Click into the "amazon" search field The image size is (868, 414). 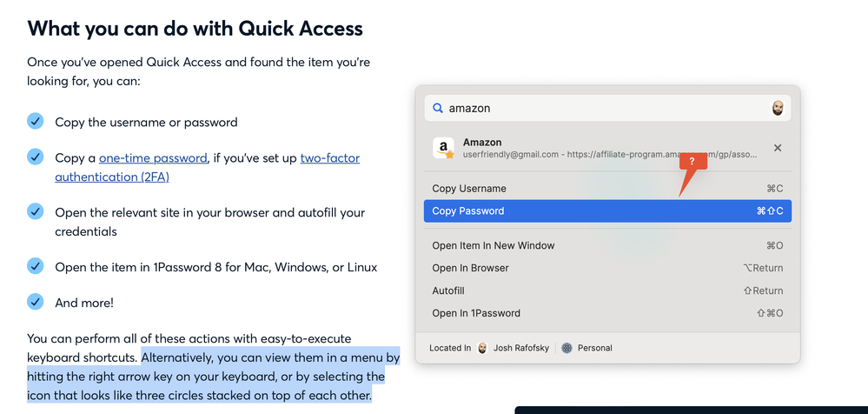point(600,109)
